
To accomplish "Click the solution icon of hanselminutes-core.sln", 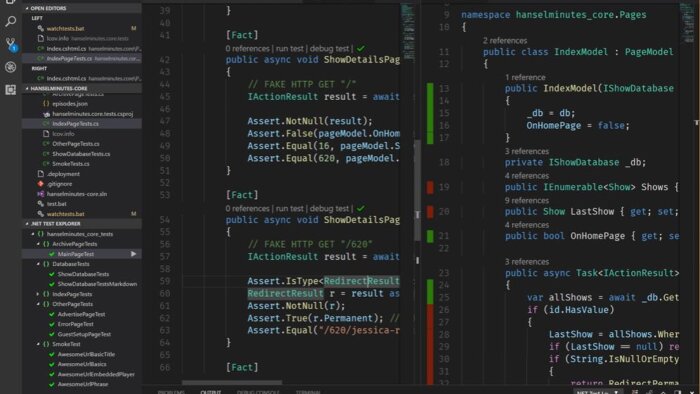I will [41, 194].
